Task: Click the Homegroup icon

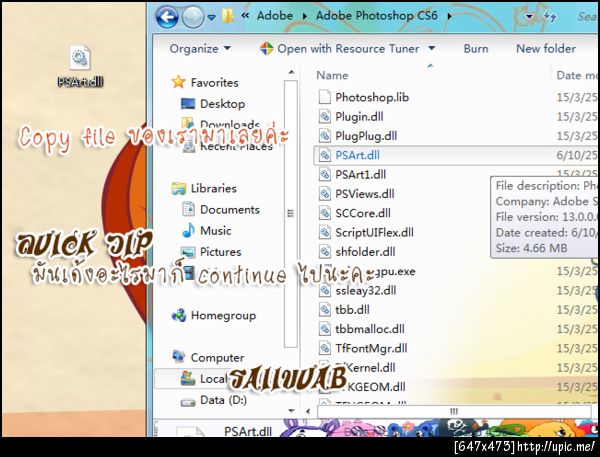Action: [x=179, y=315]
